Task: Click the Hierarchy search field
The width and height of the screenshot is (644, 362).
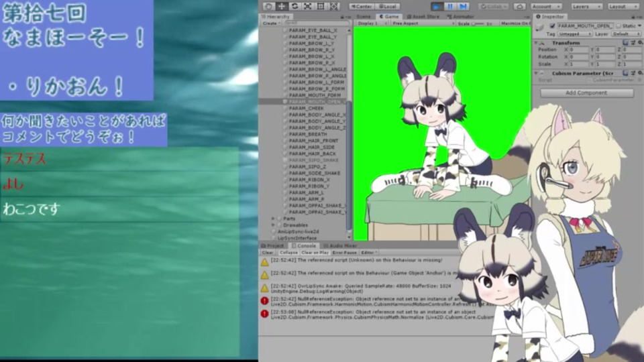Action: pos(316,24)
